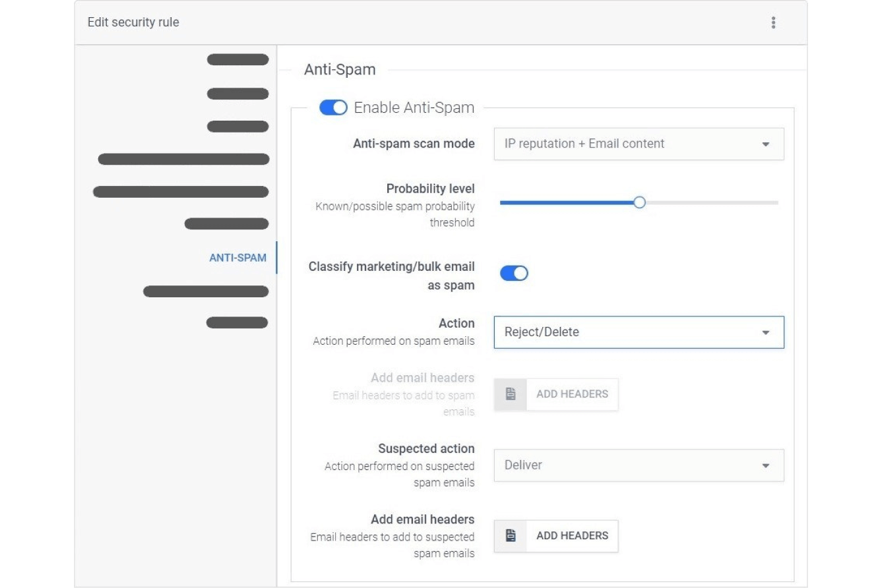Click the document icon beside the disabled Add Headers
Viewport: 882px width, 588px height.
tap(510, 394)
